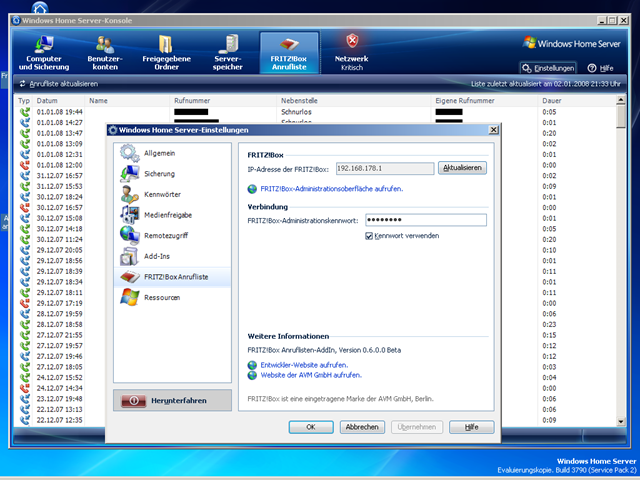Click Anrufliste aktualisieren refresh icon

pos(22,84)
